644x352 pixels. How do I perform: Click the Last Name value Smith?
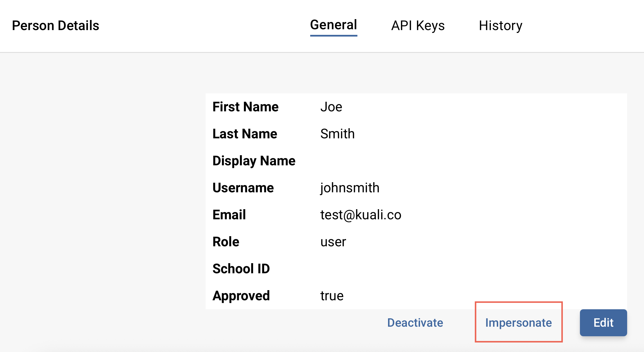[x=337, y=134]
